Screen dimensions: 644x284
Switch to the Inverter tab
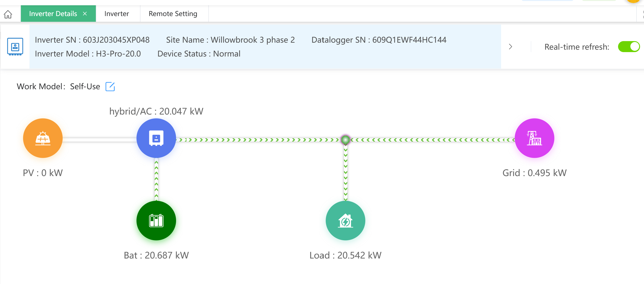coord(116,14)
